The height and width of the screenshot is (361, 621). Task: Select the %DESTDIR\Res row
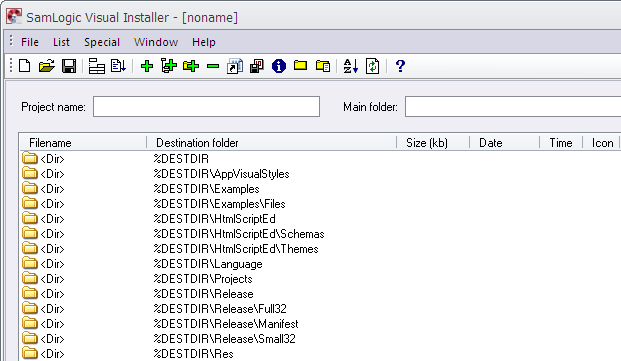pos(320,354)
